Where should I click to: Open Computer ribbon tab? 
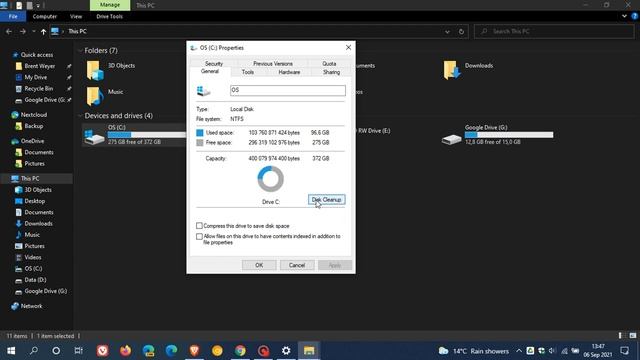coord(44,16)
